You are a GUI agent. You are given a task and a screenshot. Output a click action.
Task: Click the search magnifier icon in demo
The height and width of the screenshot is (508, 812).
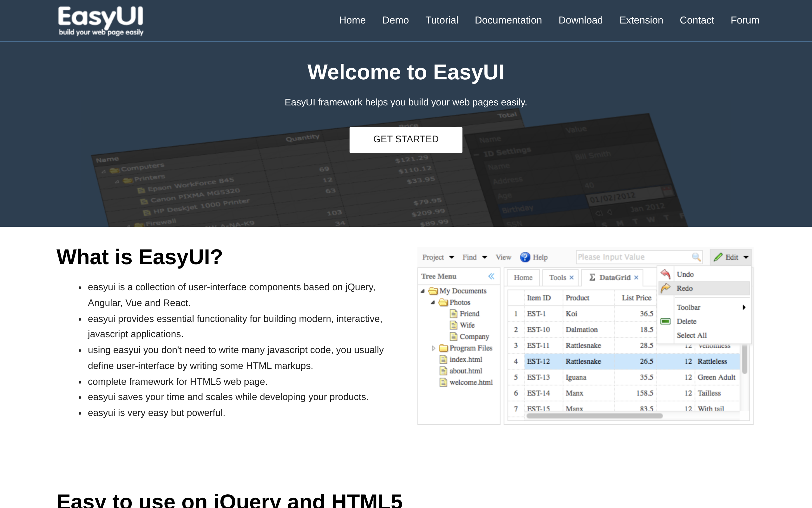696,257
